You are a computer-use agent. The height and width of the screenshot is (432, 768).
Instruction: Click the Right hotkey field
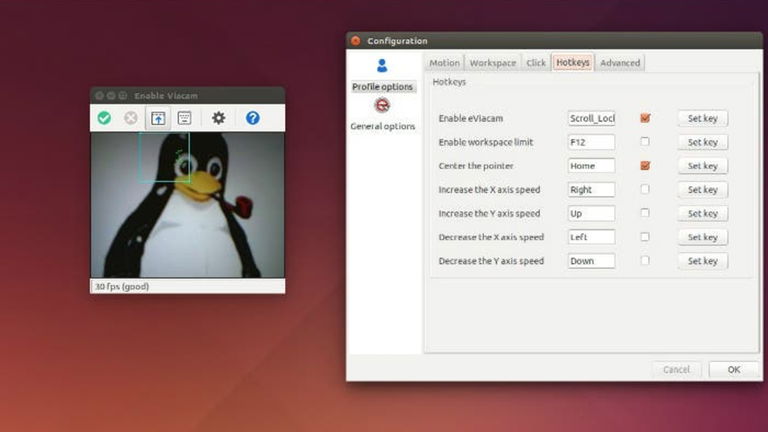[x=591, y=190]
